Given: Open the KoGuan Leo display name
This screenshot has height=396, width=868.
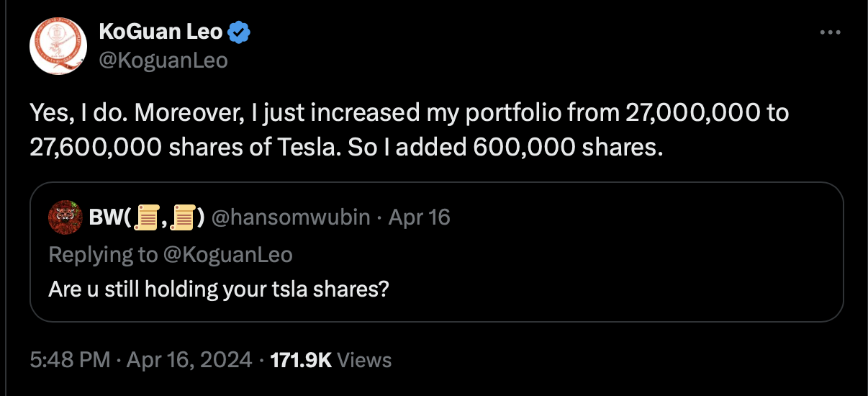Looking at the screenshot, I should pyautogui.click(x=161, y=32).
